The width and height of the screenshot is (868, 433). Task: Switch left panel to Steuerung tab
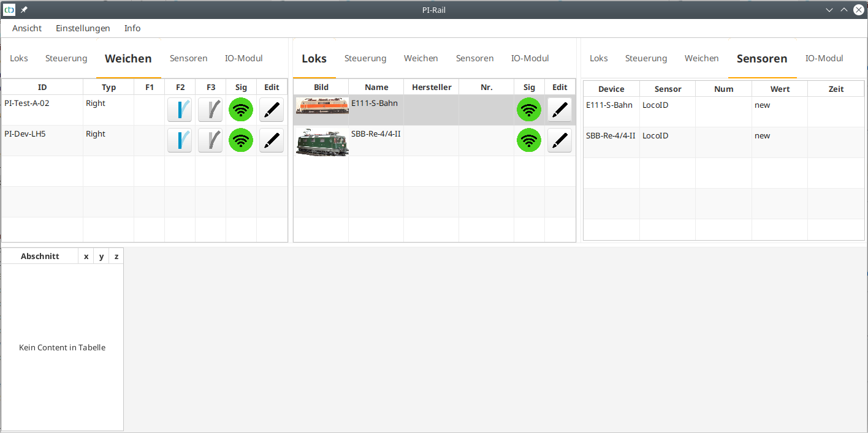(x=66, y=59)
